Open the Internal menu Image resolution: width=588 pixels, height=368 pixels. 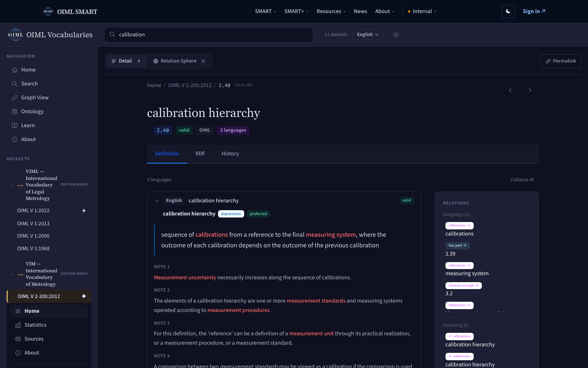(422, 11)
